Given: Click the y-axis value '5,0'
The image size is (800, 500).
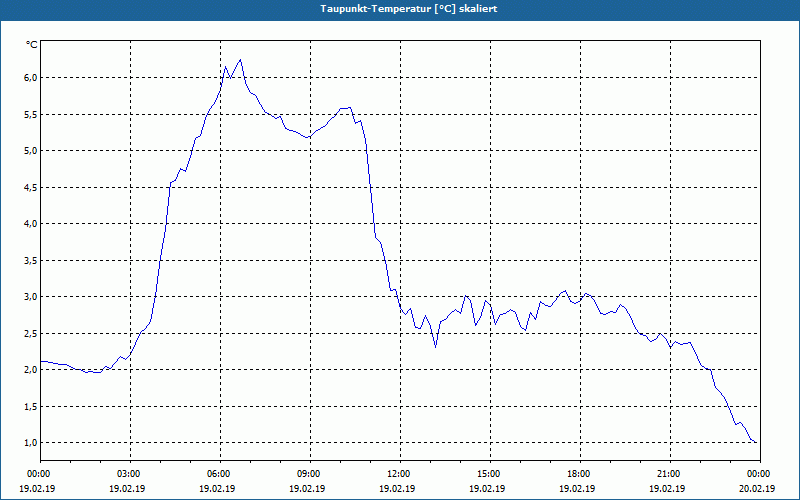Looking at the screenshot, I should (31, 151).
